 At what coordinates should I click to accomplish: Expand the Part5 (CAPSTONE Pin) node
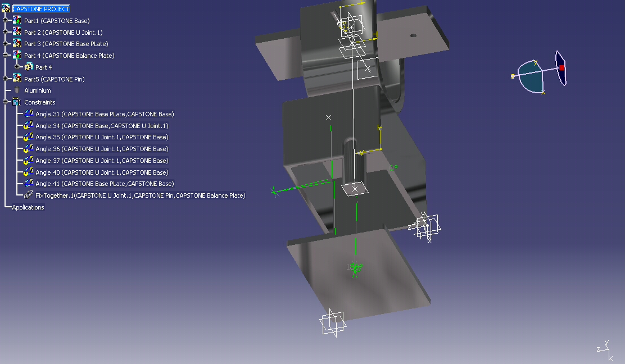coord(6,79)
